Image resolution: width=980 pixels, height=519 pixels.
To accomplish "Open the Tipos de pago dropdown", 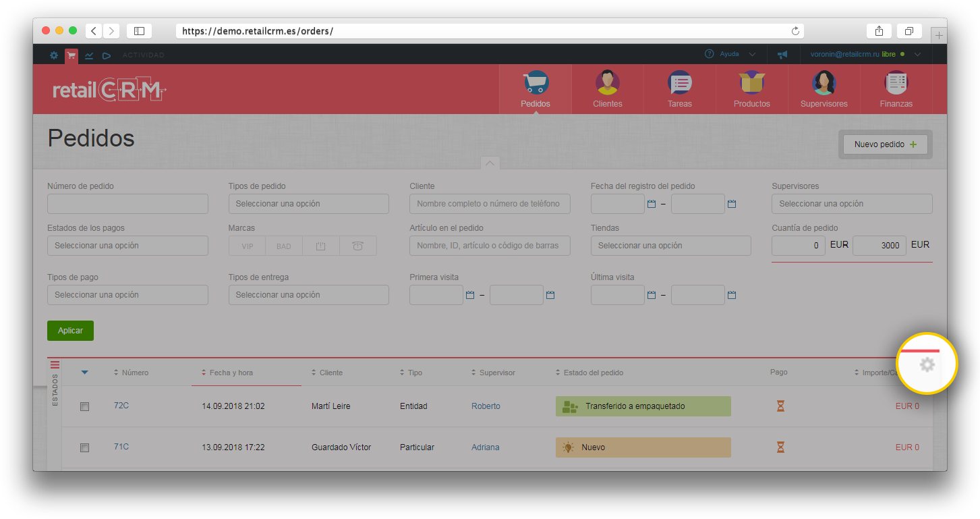I will (x=127, y=295).
